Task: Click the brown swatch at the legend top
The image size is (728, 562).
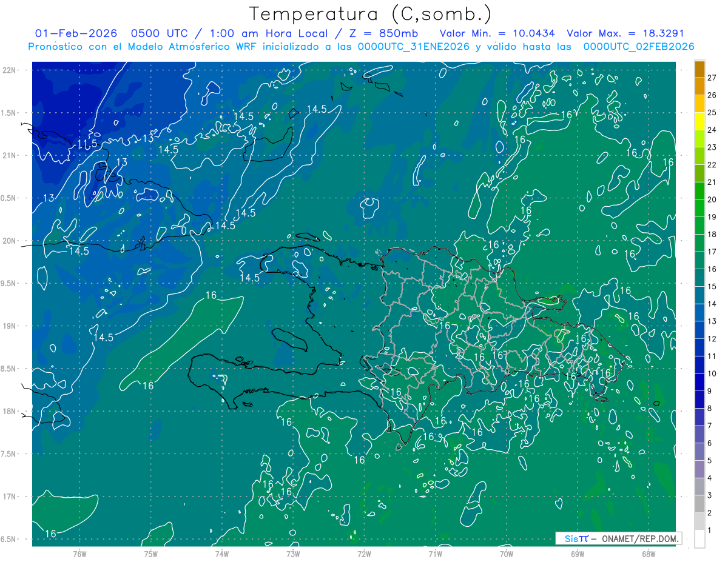Action: 699,69
